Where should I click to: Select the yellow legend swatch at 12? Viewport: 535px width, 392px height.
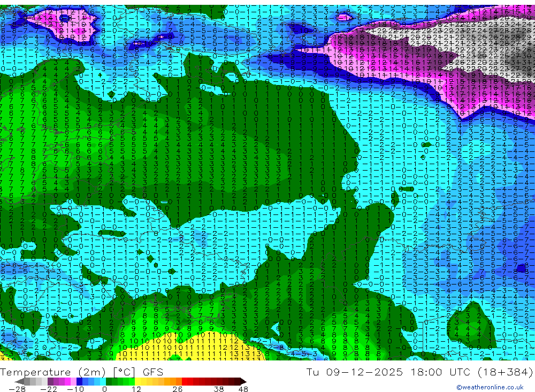[138, 381]
